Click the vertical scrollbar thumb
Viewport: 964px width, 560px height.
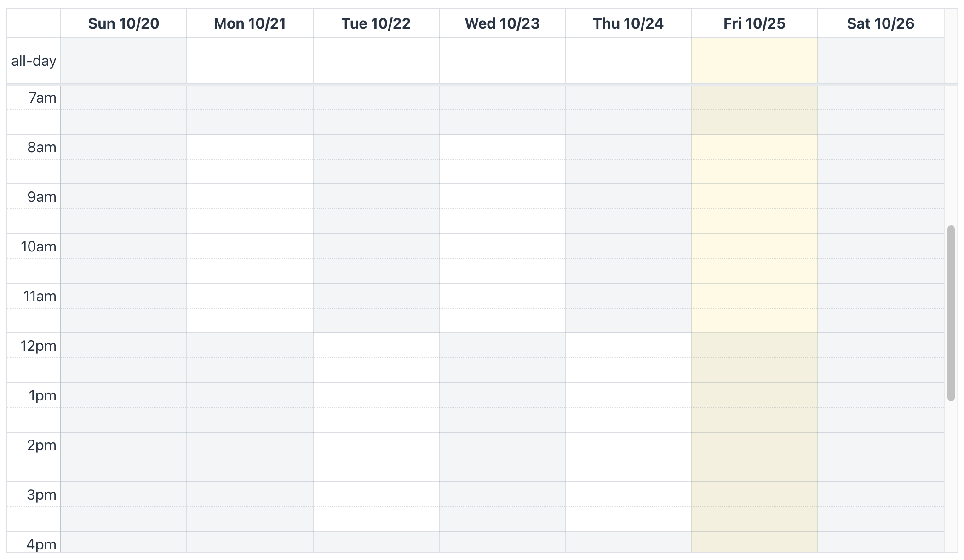click(x=951, y=313)
